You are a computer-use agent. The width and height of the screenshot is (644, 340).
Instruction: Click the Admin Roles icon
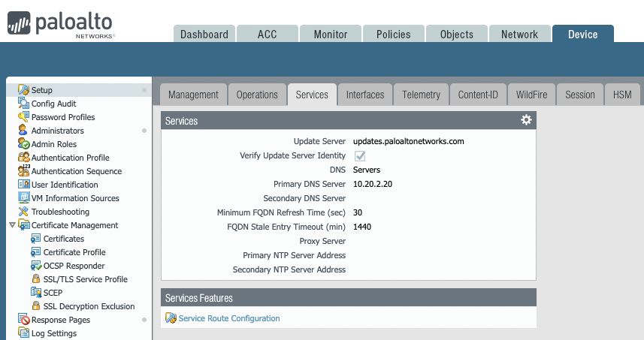tap(23, 144)
